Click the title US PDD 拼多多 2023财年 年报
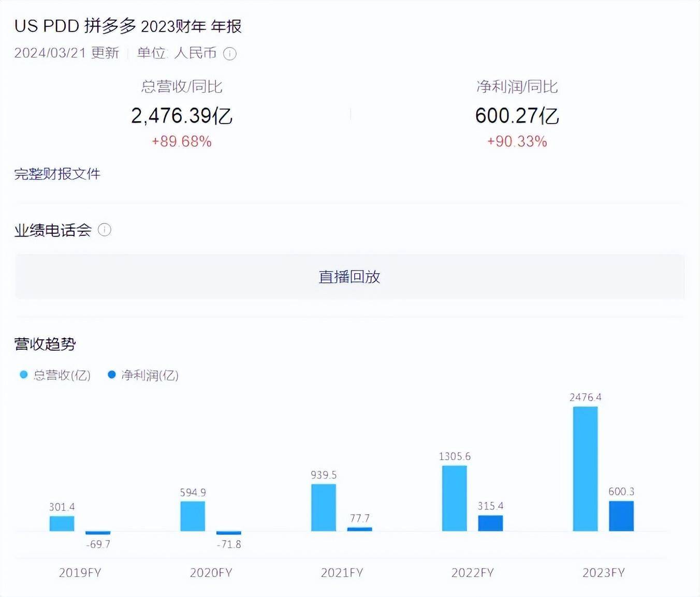The width and height of the screenshot is (700, 597). click(x=128, y=26)
